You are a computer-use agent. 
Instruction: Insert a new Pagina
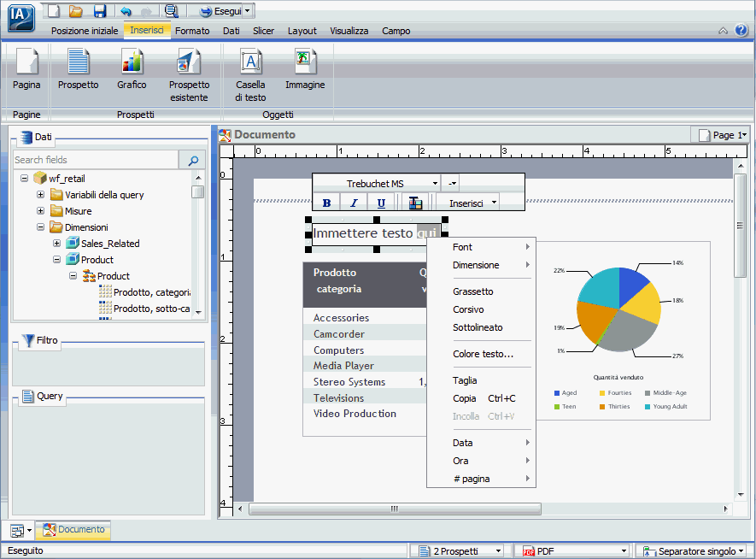[x=26, y=69]
